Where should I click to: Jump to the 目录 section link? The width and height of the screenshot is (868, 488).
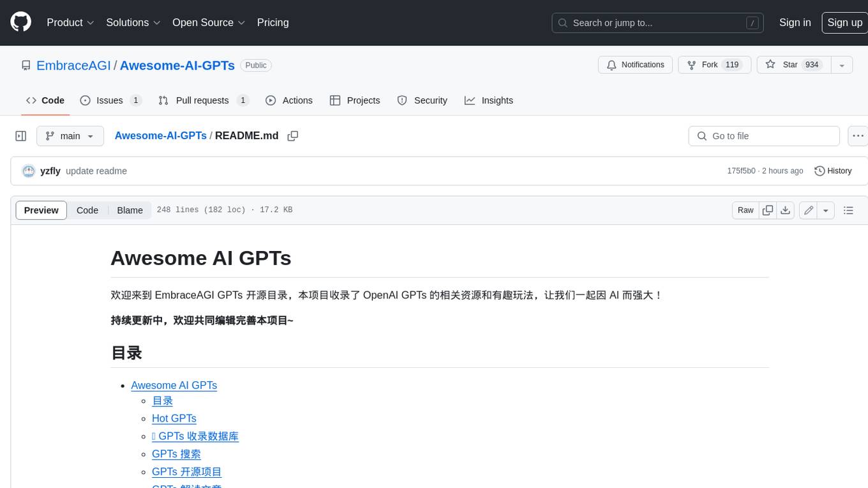[x=162, y=401]
